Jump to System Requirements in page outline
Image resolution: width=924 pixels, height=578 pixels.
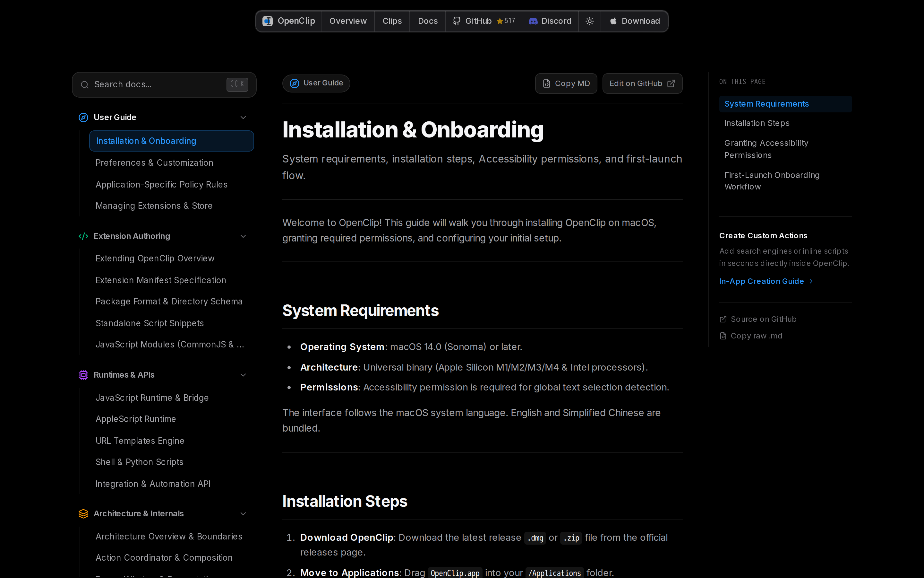pos(785,104)
